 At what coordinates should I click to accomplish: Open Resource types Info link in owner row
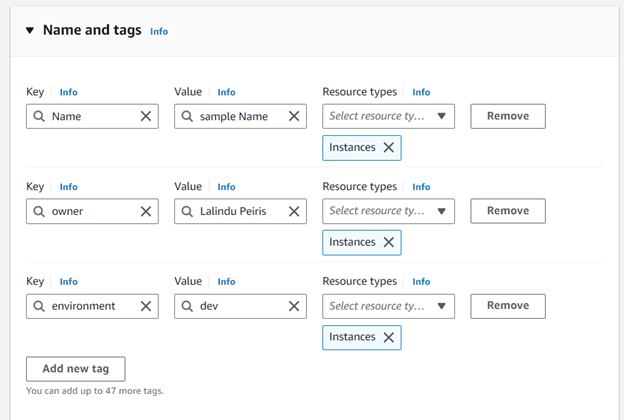[x=421, y=187]
